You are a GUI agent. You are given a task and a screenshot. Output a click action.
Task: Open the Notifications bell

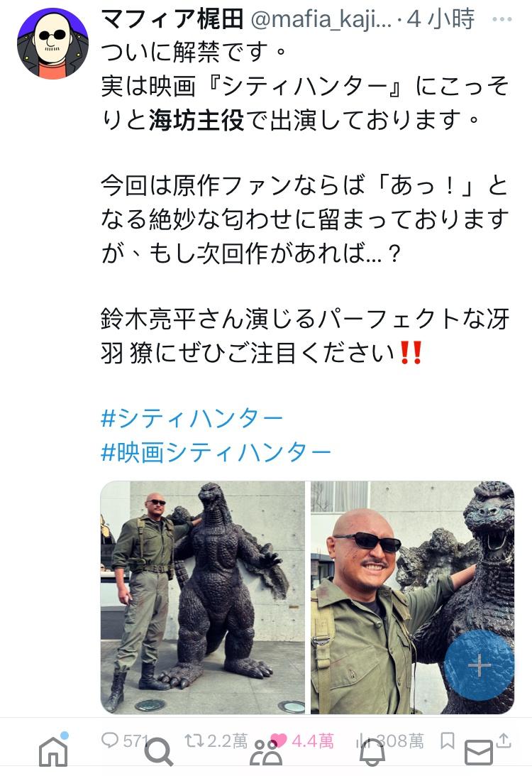[x=372, y=753]
